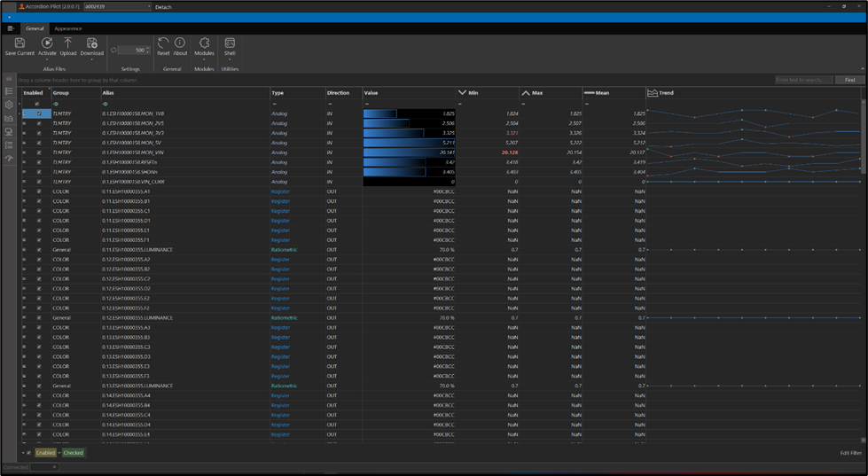Toggle the Enabled filter row checkbox
Image resolution: width=868 pixels, height=476 pixels.
coord(37,104)
